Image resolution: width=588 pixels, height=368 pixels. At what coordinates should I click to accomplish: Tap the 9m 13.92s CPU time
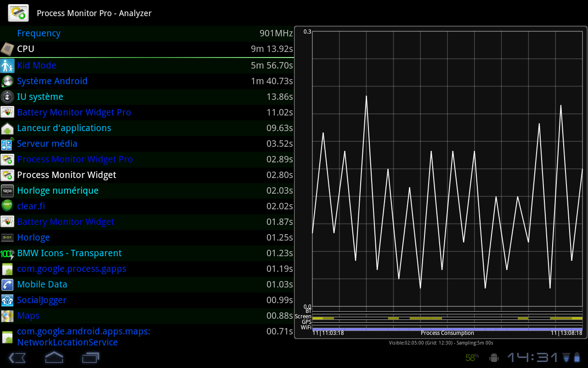coord(272,49)
